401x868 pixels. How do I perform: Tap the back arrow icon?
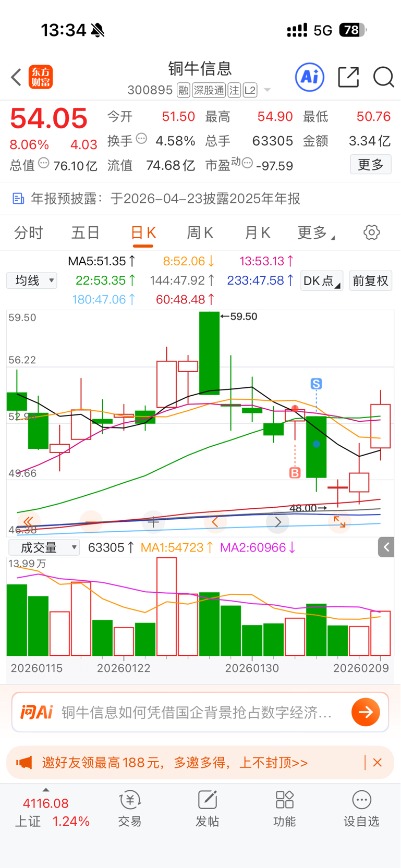16,77
